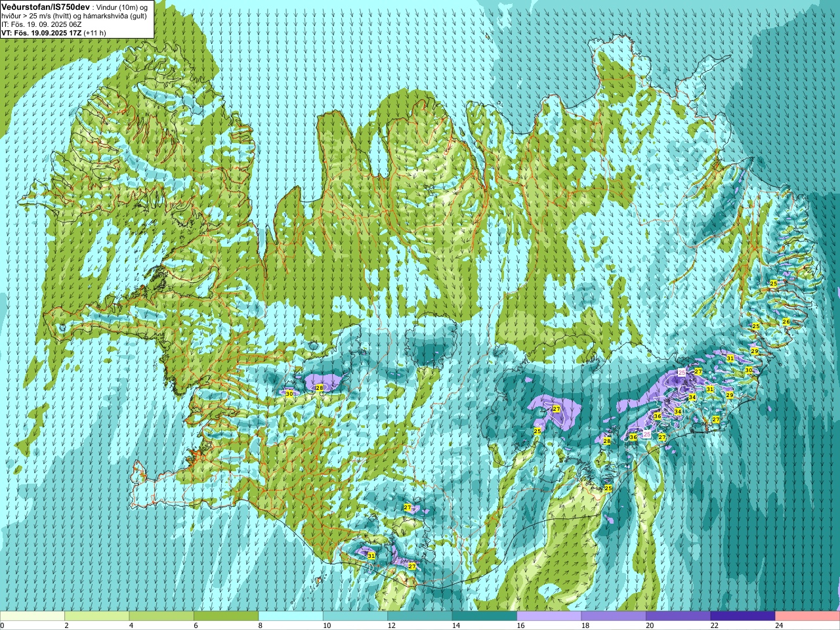The height and width of the screenshot is (630, 840).
Task: Click the yellow gust label 31 on the south coast
Action: pyautogui.click(x=371, y=555)
